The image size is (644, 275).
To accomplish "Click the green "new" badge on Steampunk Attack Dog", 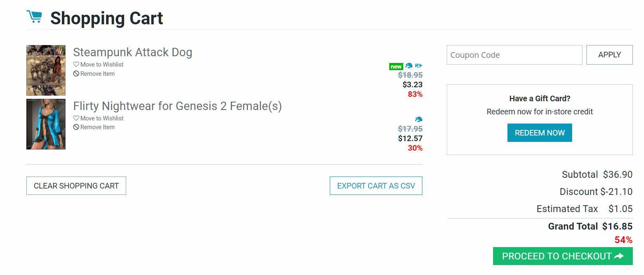I will click(x=396, y=67).
